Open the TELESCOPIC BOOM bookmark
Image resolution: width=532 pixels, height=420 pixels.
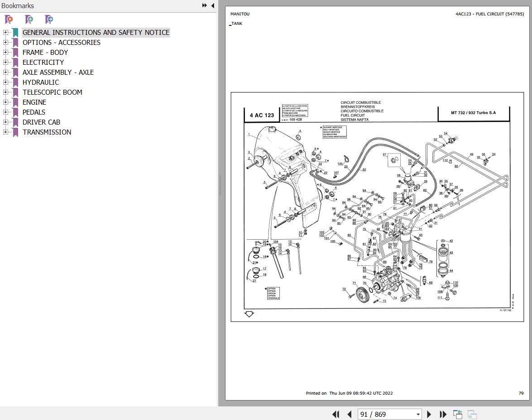pyautogui.click(x=52, y=92)
